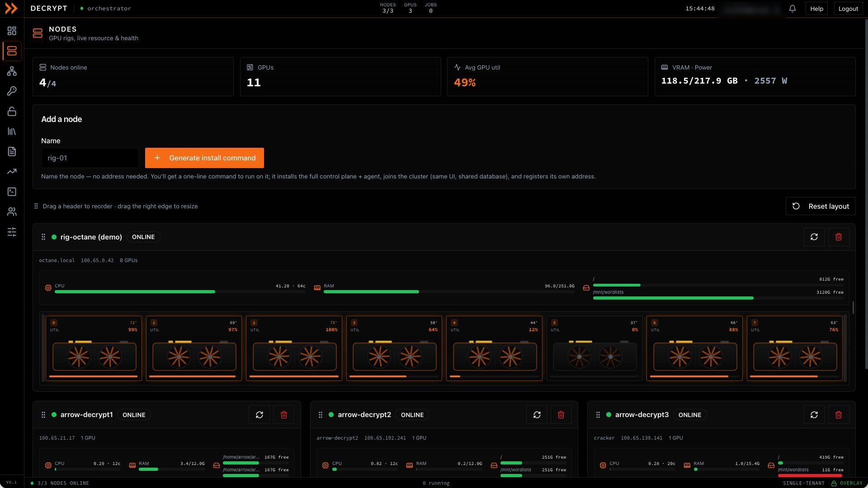Select idle GPU 5 card at 0% util
Image resolution: width=868 pixels, height=488 pixels.
click(594, 348)
